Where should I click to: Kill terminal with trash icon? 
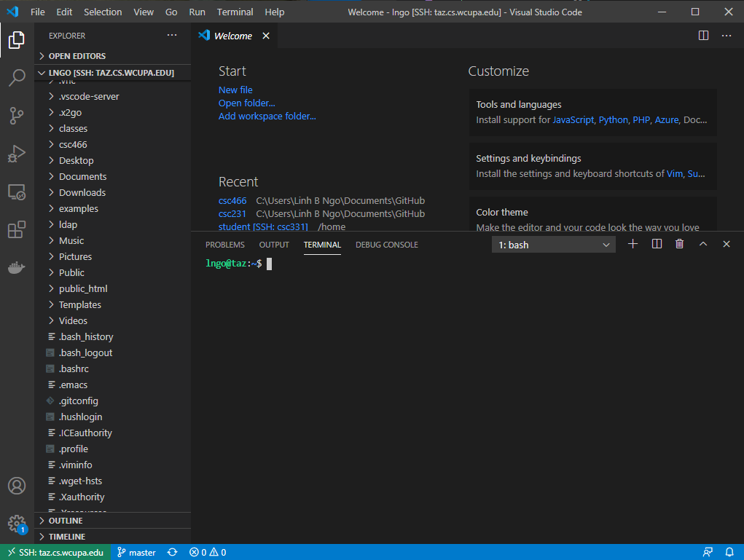679,244
